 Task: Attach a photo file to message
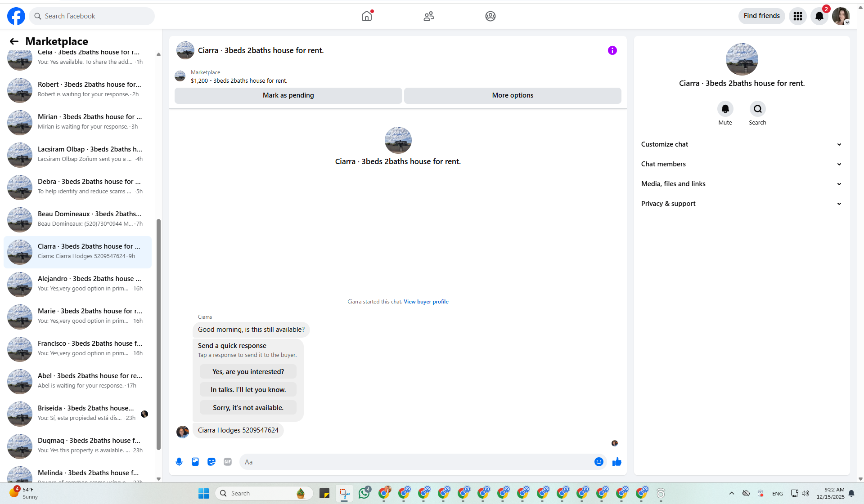click(x=195, y=462)
